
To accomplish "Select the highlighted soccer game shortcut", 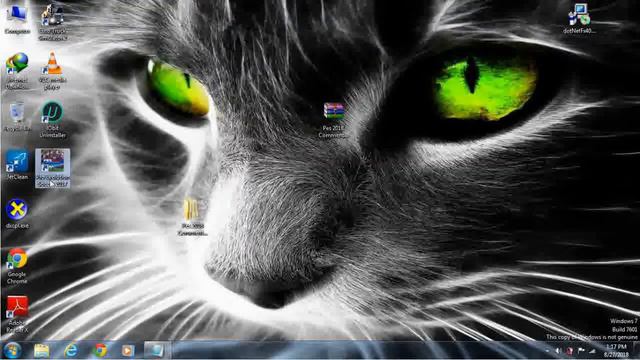I will pos(53,168).
